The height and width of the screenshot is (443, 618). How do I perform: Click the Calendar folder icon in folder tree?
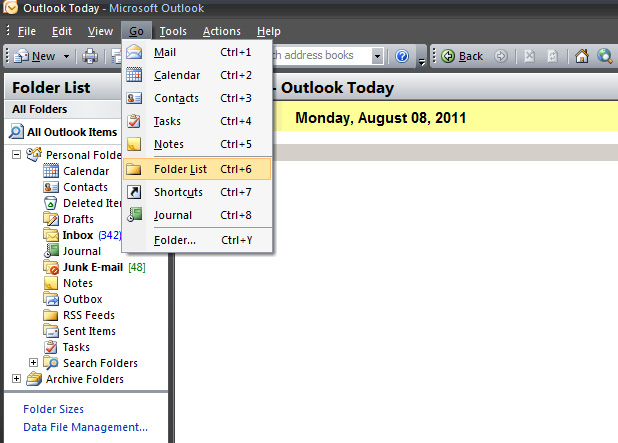click(51, 171)
